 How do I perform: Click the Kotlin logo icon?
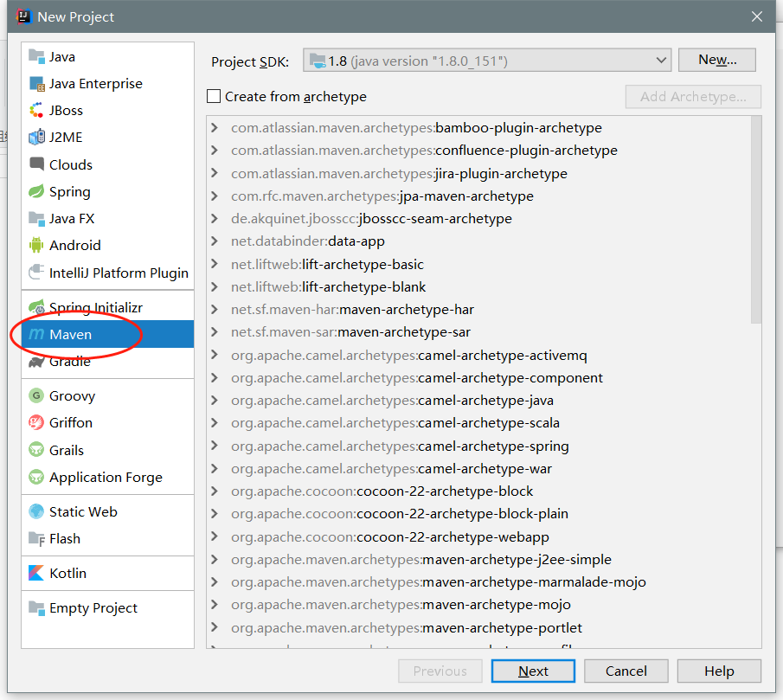36,574
